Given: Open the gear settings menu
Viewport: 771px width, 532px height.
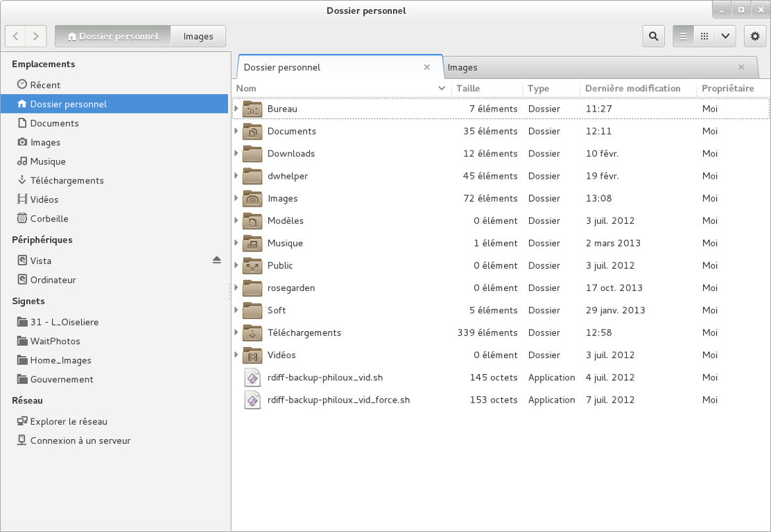Looking at the screenshot, I should pyautogui.click(x=755, y=36).
